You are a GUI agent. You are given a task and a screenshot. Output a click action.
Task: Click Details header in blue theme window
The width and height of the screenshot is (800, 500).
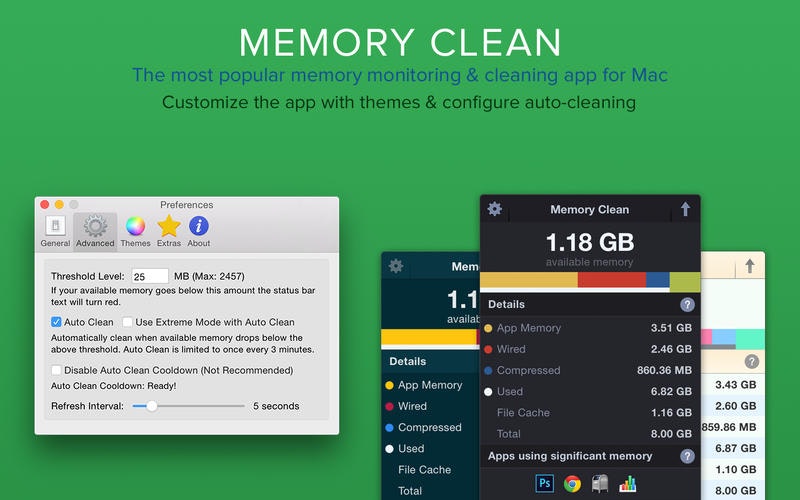pos(407,361)
